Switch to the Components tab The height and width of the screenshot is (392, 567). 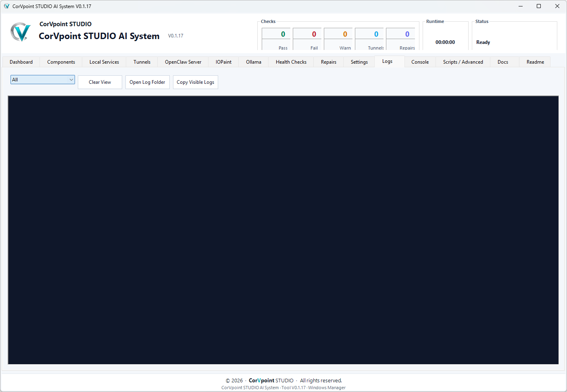pyautogui.click(x=61, y=62)
